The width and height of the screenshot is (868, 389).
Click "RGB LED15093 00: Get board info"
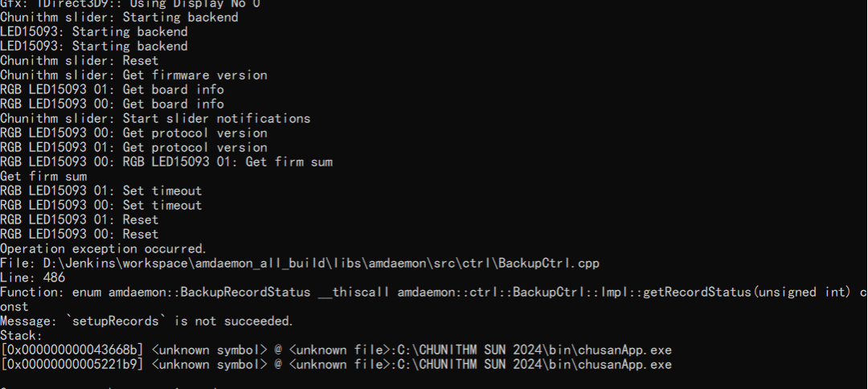coord(112,104)
